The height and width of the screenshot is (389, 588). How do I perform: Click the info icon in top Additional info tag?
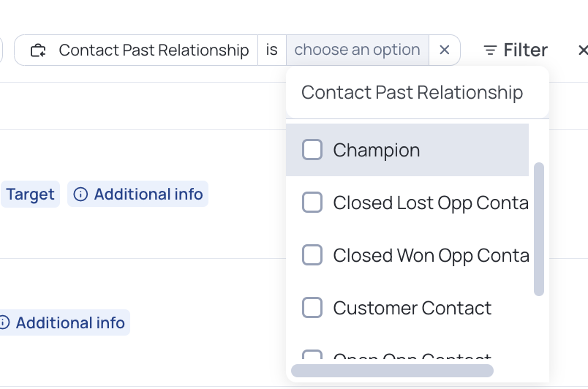pos(80,194)
